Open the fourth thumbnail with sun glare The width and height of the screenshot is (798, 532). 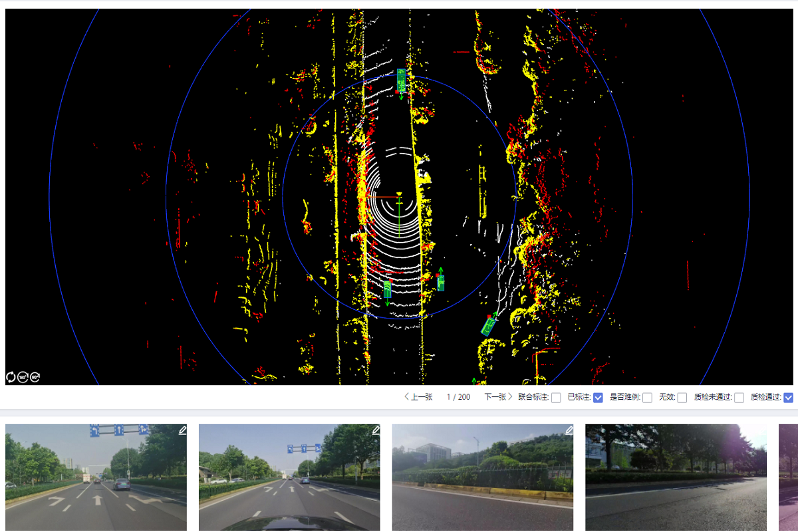[676, 477]
